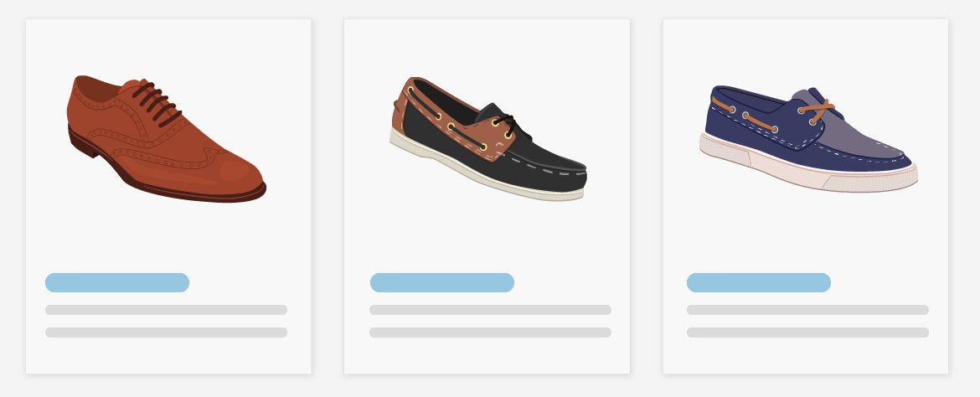
Task: Click the blue title bar under brown oxford
Action: pos(117,282)
